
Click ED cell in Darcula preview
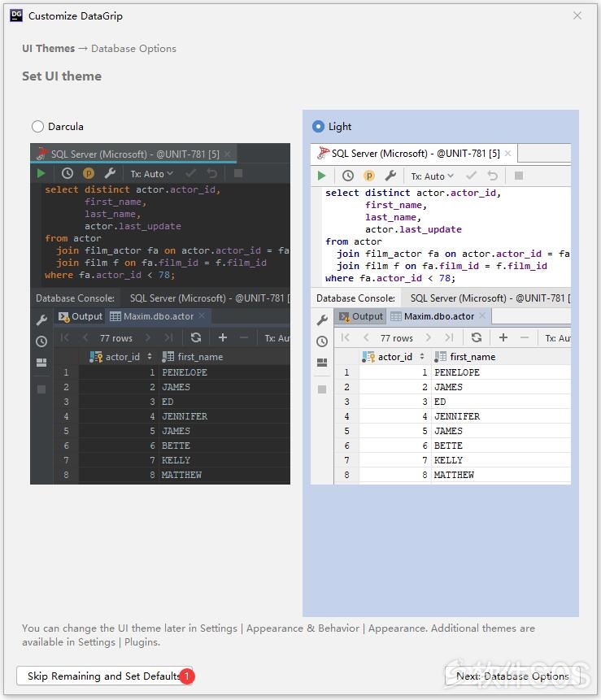pos(168,402)
